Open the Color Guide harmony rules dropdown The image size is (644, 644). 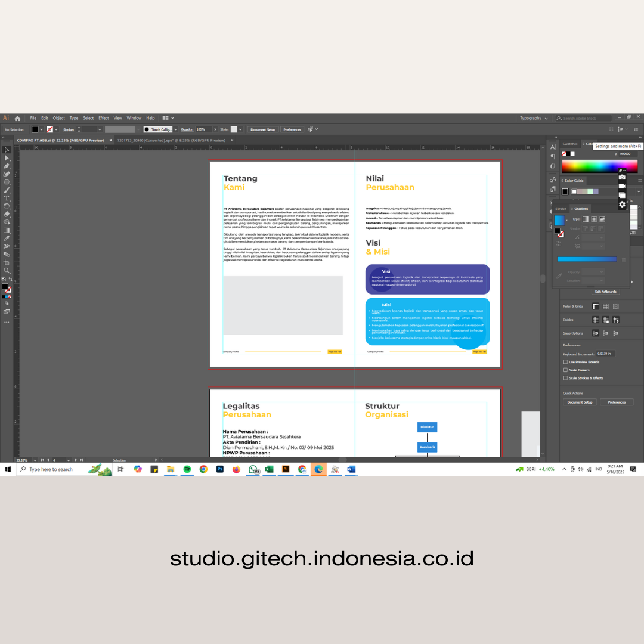click(x=639, y=191)
